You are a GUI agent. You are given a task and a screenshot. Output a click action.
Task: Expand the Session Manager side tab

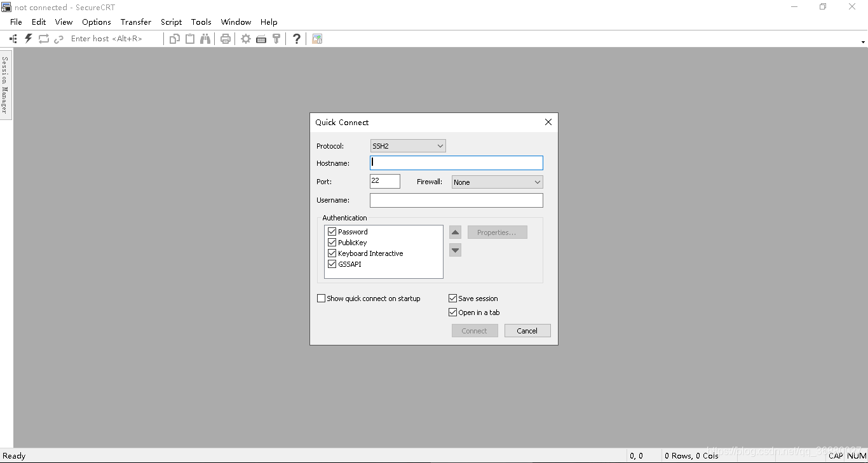[x=5, y=85]
